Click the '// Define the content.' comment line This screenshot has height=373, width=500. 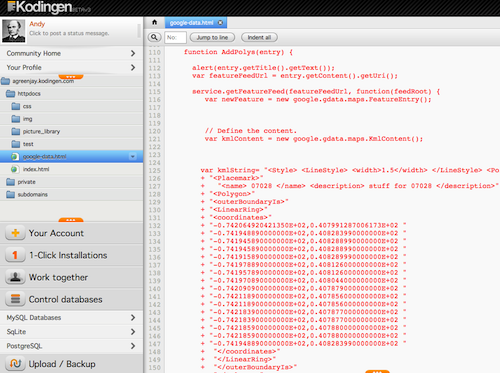point(251,131)
